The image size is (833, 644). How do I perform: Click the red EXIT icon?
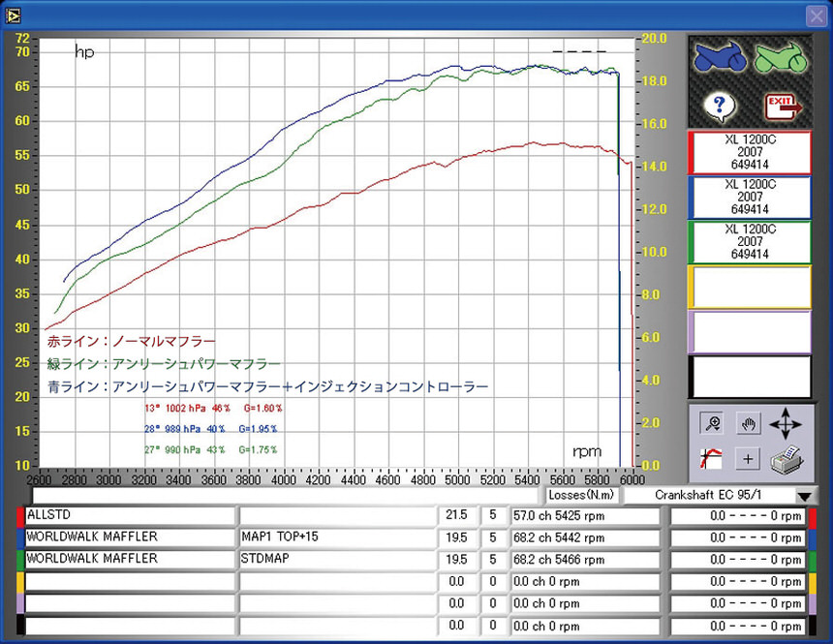point(780,104)
